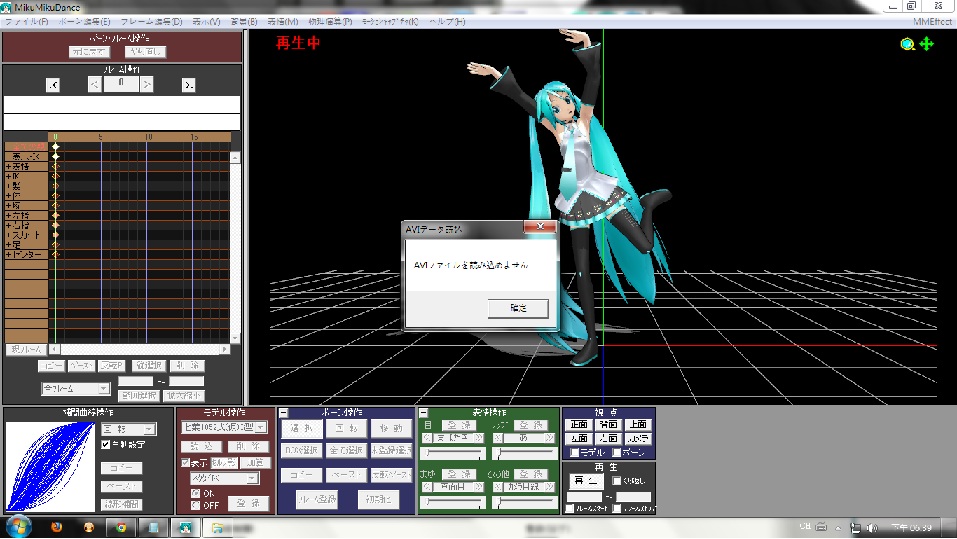Jump to the last frame using the >| button
Screen dimensions: 957x539
point(189,85)
